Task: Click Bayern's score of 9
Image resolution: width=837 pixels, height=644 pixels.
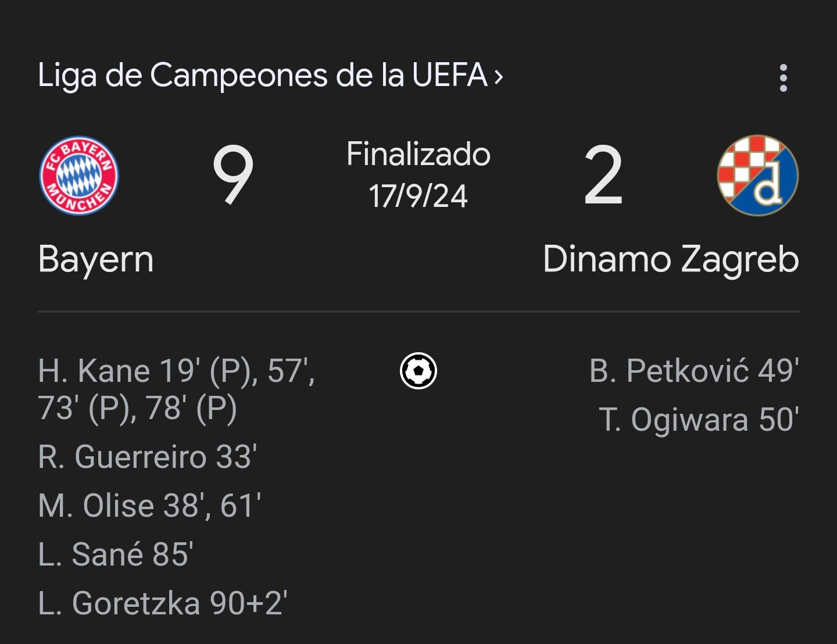Action: (x=233, y=176)
